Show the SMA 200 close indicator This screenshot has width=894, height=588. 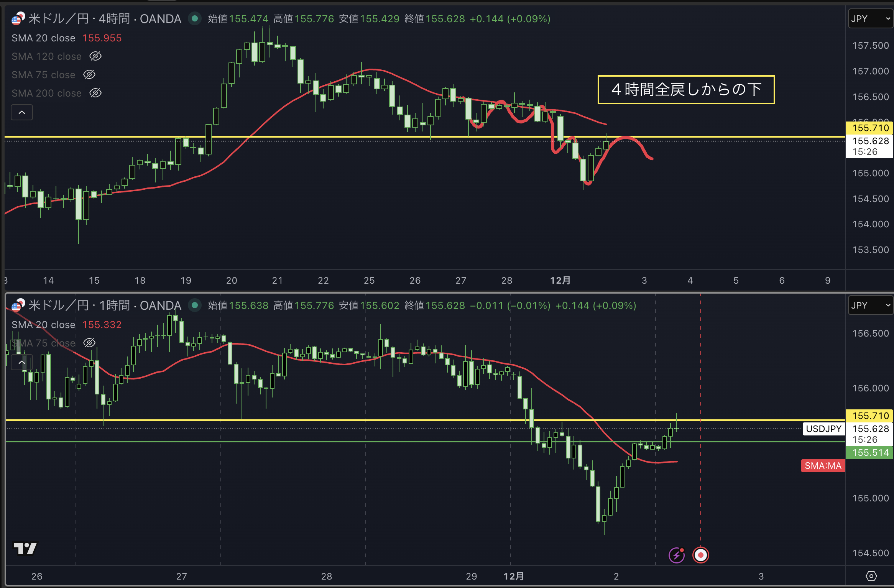pyautogui.click(x=95, y=93)
